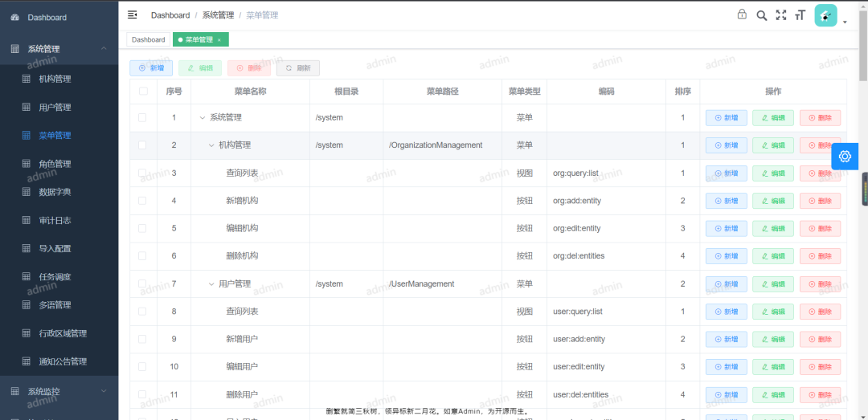868x420 pixels.
Task: Collapse the 系统管理 tree row in table
Action: pyautogui.click(x=203, y=118)
